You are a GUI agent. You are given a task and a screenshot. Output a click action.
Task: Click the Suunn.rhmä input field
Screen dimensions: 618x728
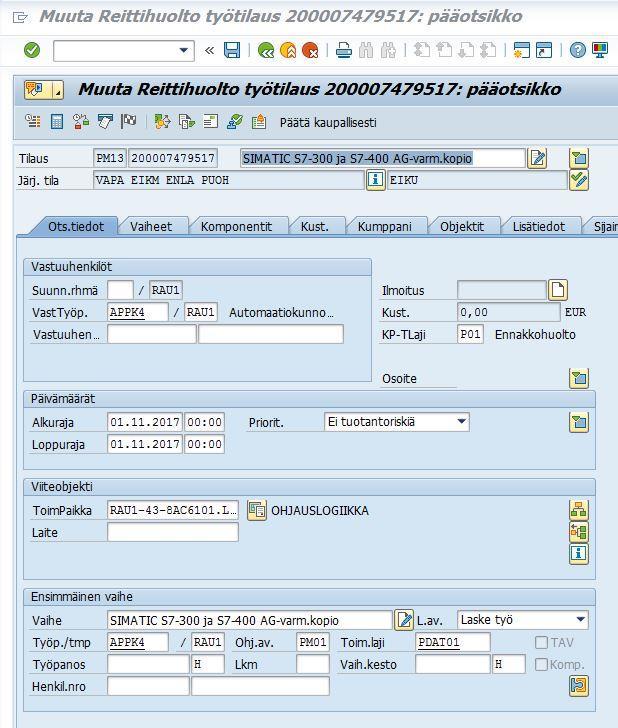pos(120,290)
